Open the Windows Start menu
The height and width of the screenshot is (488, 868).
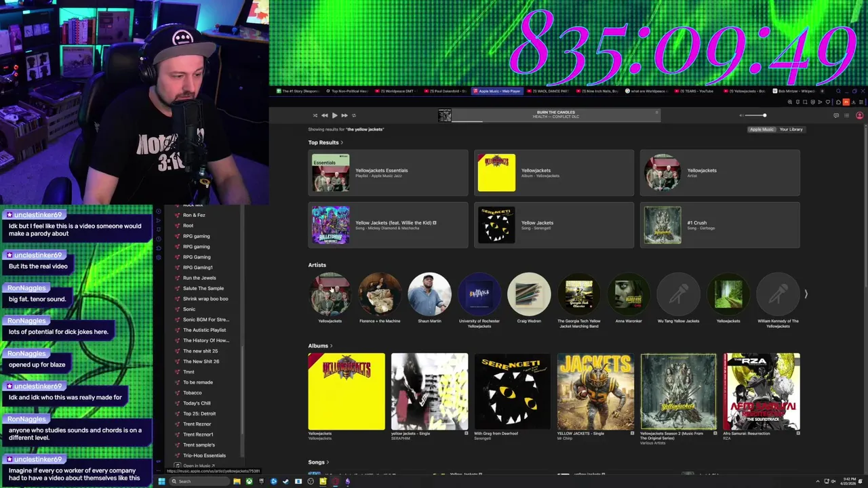pos(161,481)
